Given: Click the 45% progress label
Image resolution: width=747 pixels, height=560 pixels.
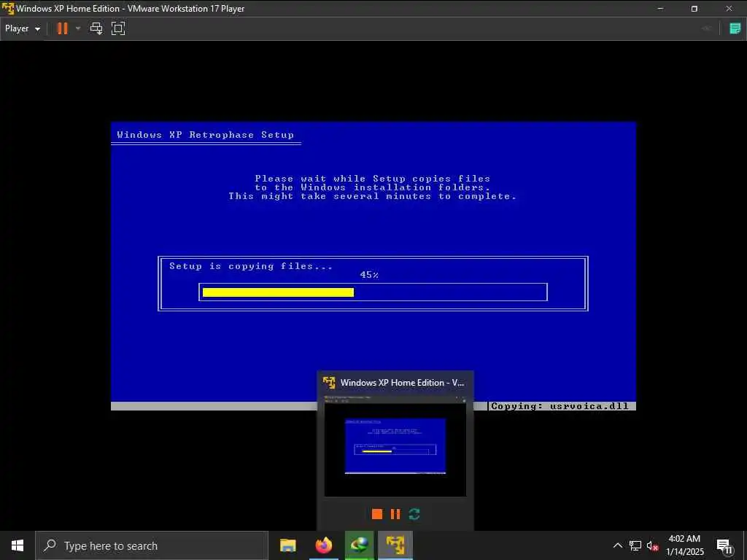Looking at the screenshot, I should [369, 275].
